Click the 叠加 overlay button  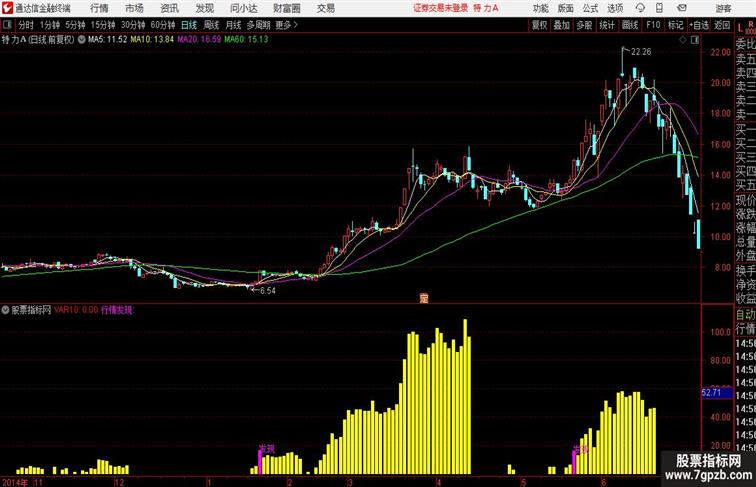(x=561, y=25)
